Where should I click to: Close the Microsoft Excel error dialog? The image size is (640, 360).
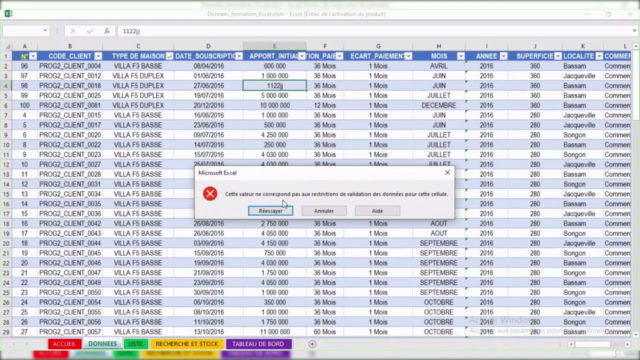click(x=447, y=173)
